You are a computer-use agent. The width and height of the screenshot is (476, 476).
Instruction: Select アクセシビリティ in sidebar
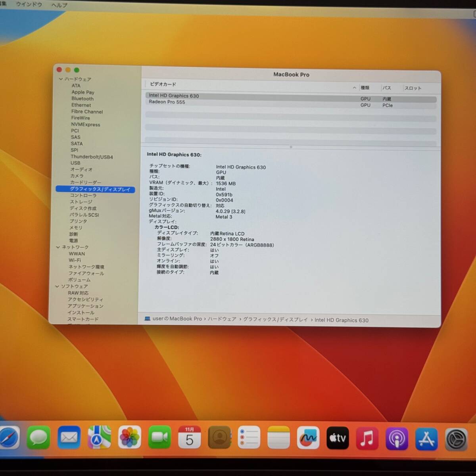tap(85, 299)
